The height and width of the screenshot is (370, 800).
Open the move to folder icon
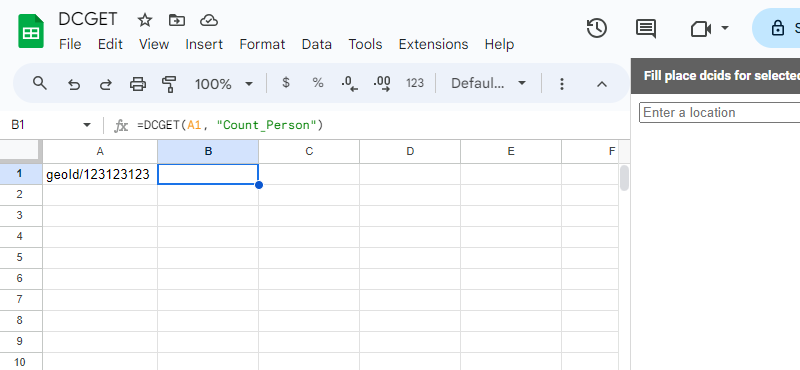(x=177, y=20)
